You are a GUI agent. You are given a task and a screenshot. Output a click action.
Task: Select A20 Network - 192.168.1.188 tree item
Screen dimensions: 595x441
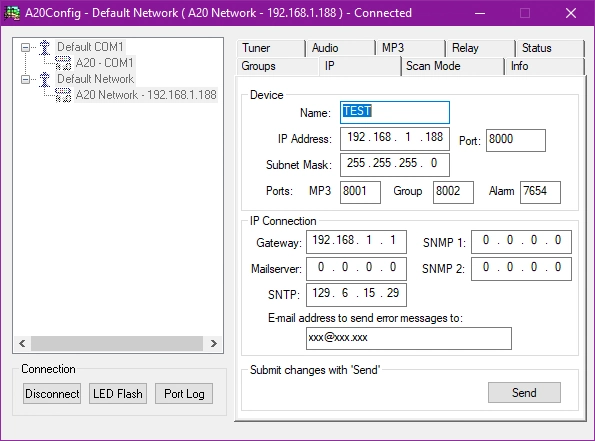tap(146, 95)
